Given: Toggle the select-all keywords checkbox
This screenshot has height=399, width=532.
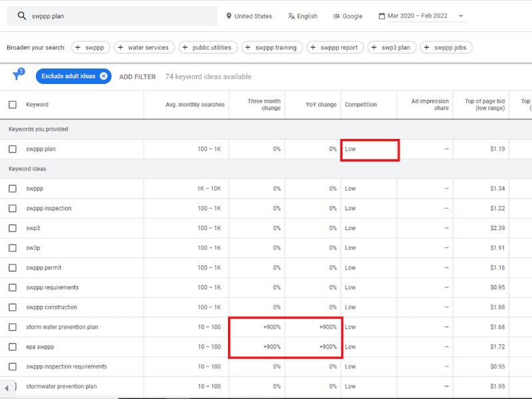Looking at the screenshot, I should tap(13, 104).
